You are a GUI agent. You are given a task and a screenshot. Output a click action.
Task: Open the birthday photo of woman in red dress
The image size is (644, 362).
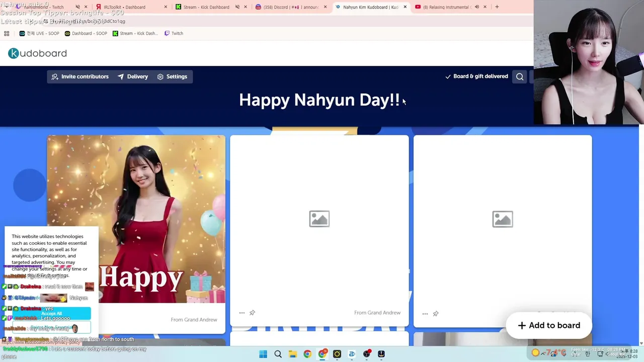(136, 219)
